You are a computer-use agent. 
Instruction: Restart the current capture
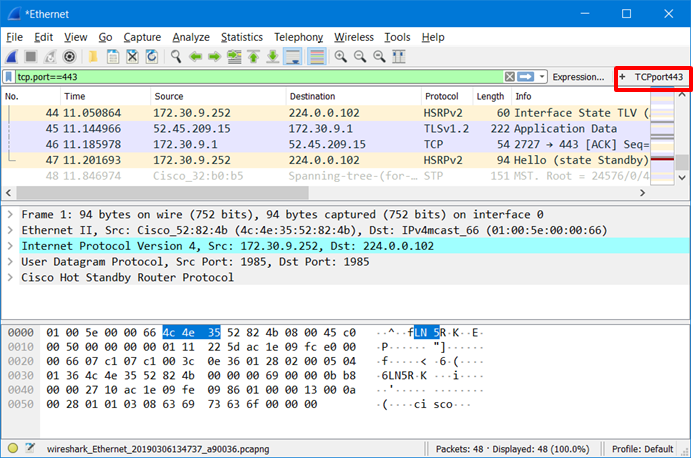coord(50,57)
